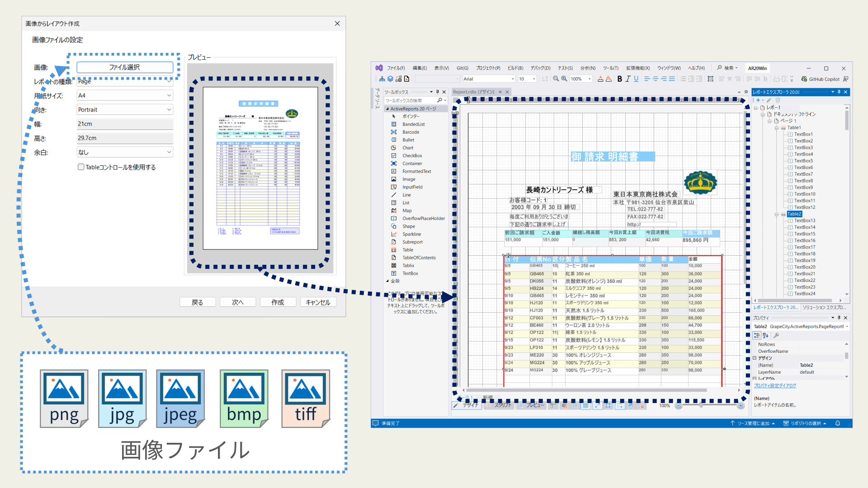Open the ファイル(F) menu

[396, 68]
